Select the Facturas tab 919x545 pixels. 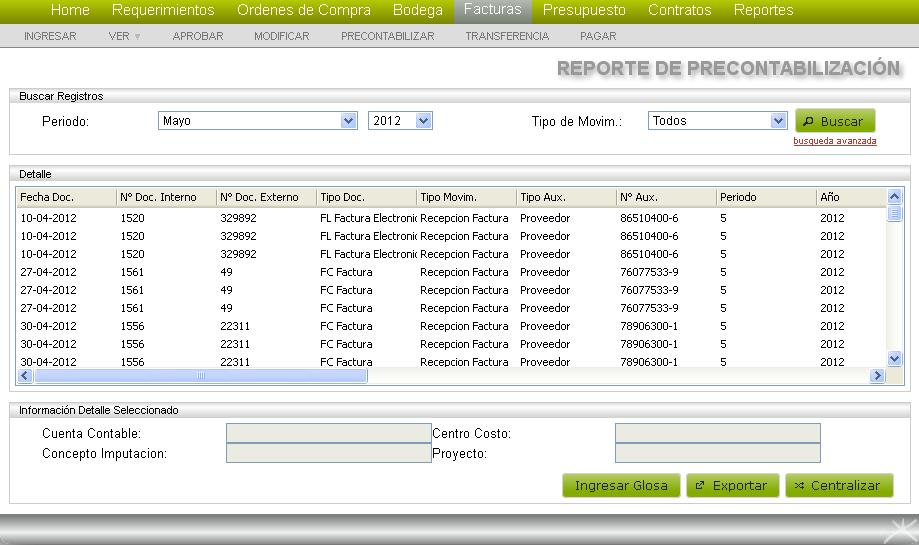[x=492, y=10]
